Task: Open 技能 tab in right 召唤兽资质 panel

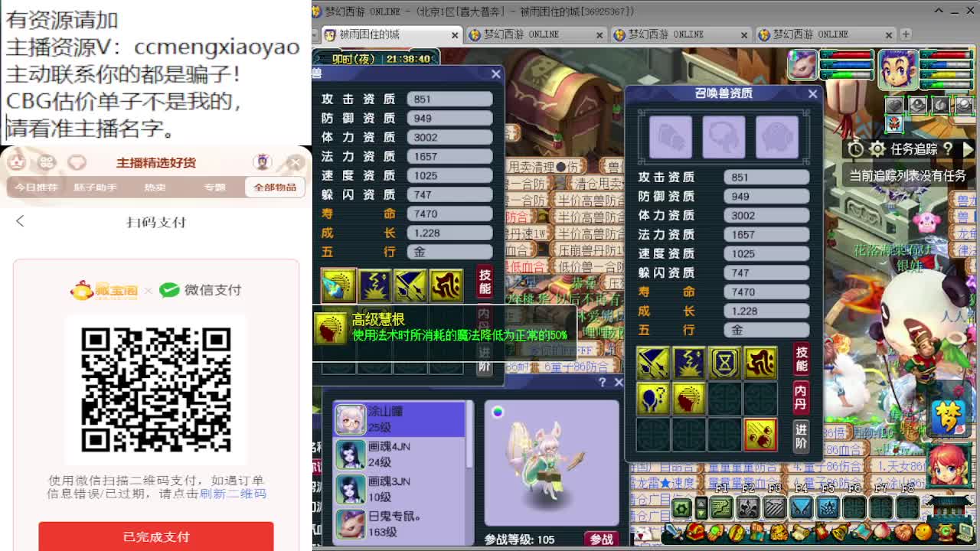Action: [801, 360]
